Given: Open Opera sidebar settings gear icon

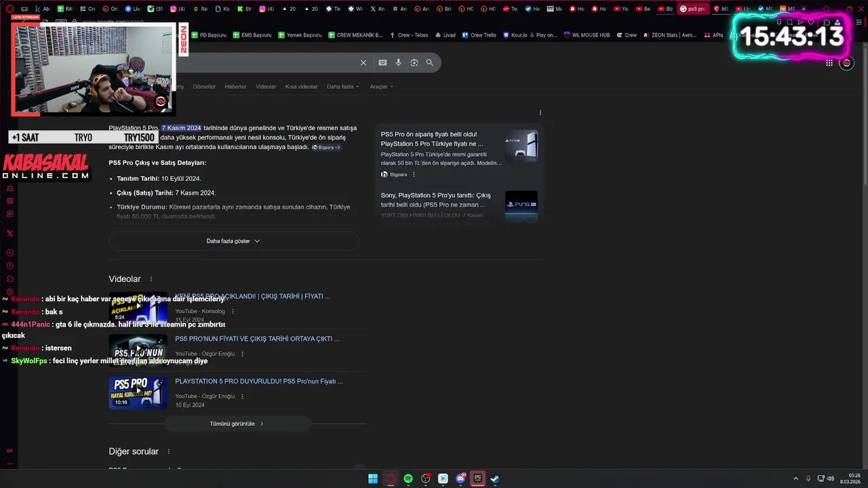Looking at the screenshot, I should [9, 291].
